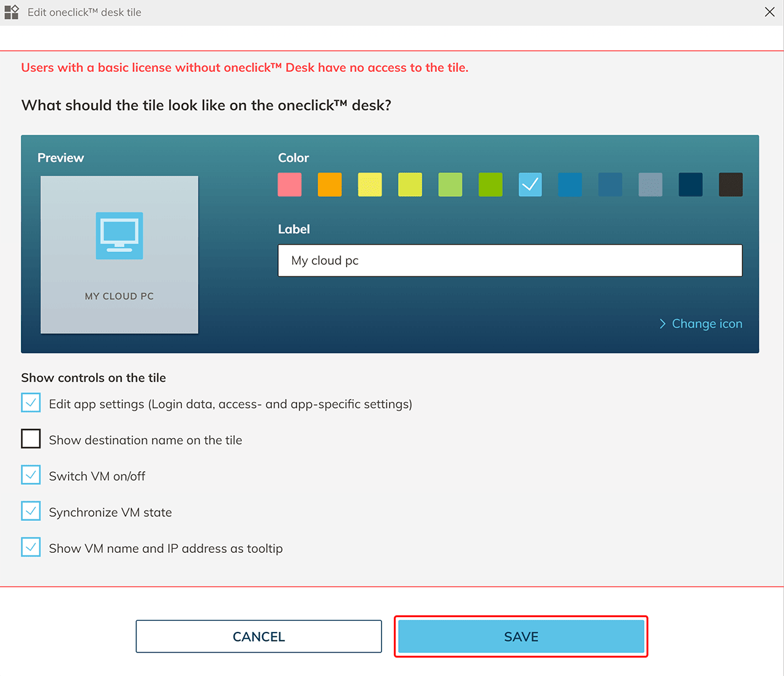Select the grey-blue color swatch
The height and width of the screenshot is (676, 784).
click(650, 184)
